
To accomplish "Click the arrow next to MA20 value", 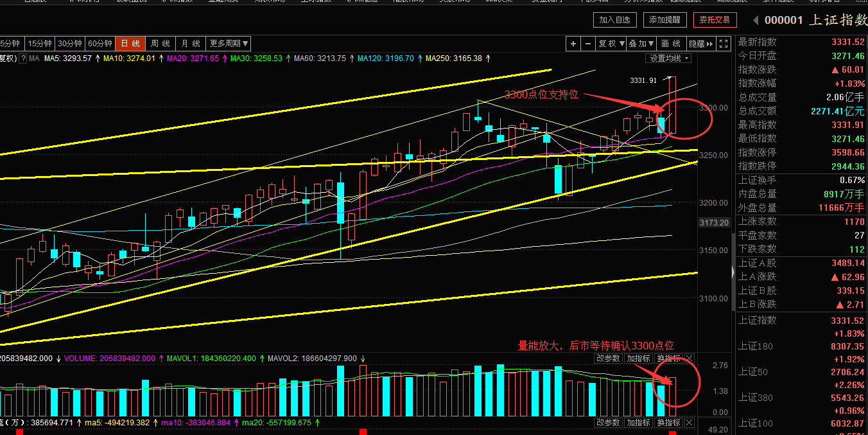I will coord(225,58).
